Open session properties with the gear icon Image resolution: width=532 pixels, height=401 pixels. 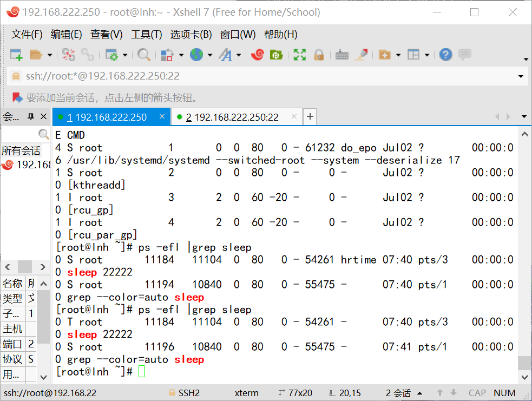tap(111, 55)
